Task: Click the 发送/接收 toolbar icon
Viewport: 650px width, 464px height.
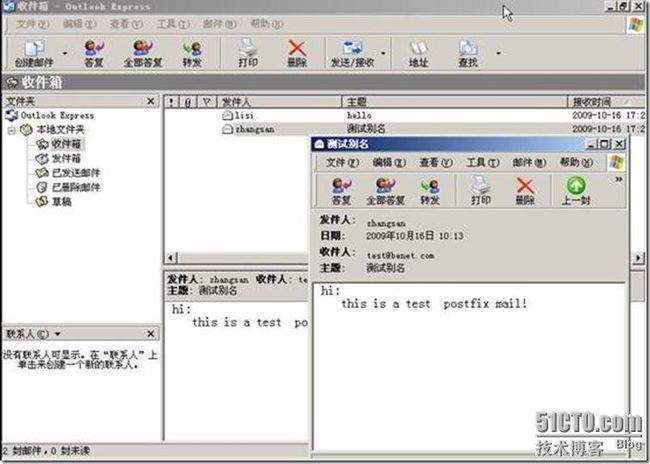Action: (x=352, y=53)
